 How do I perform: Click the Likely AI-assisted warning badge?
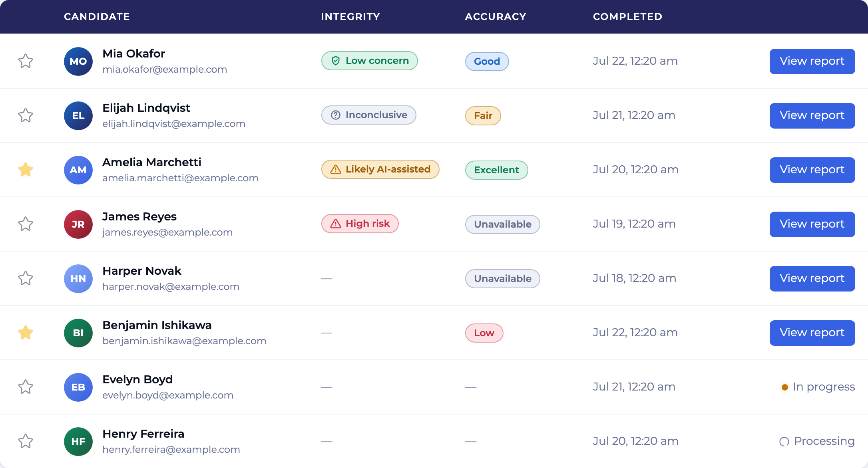point(380,169)
